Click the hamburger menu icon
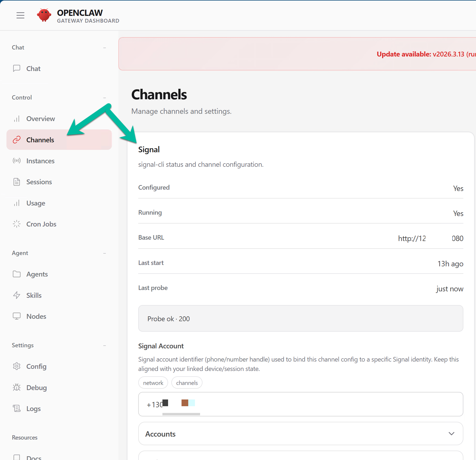The image size is (476, 460). click(20, 15)
